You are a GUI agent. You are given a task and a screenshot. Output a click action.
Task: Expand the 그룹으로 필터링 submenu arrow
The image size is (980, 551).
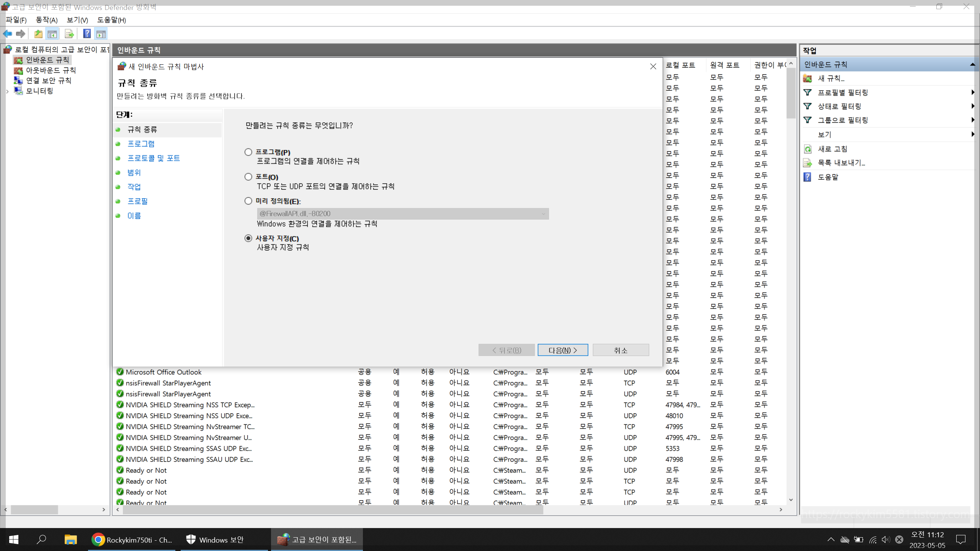tap(973, 120)
